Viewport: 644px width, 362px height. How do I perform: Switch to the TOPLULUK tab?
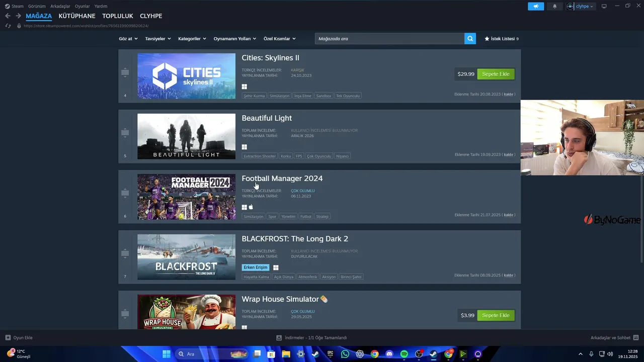(x=118, y=16)
